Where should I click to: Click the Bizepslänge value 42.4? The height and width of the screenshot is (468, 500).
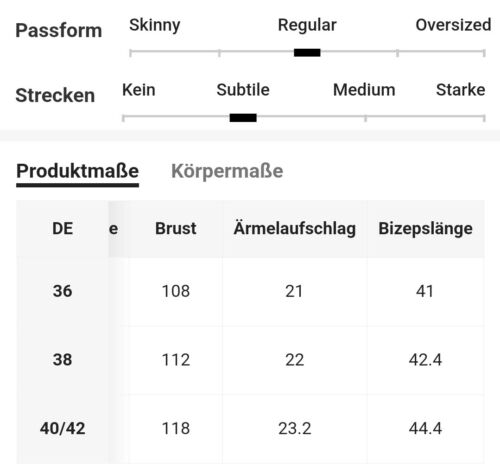click(x=425, y=360)
